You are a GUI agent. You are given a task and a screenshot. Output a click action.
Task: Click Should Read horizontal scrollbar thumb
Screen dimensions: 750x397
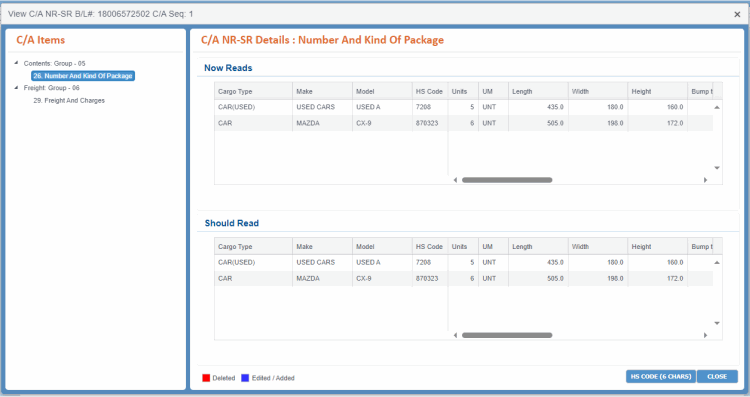507,335
